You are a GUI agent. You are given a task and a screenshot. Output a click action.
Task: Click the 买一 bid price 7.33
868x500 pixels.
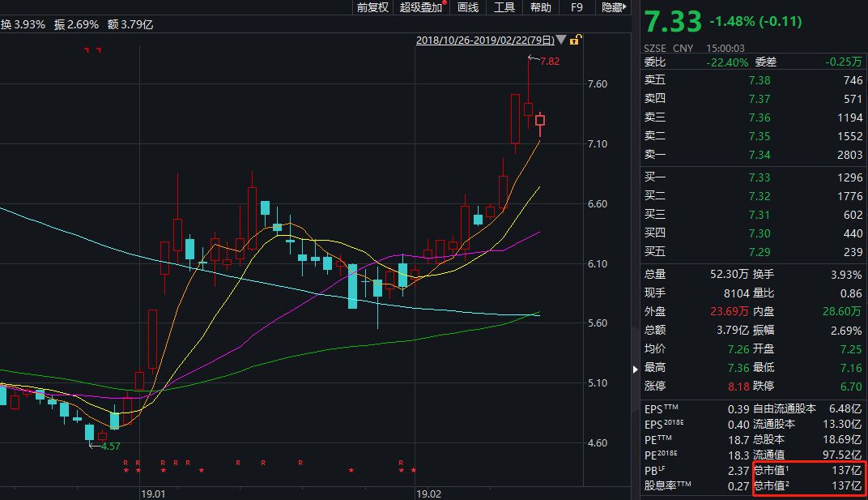pos(759,177)
